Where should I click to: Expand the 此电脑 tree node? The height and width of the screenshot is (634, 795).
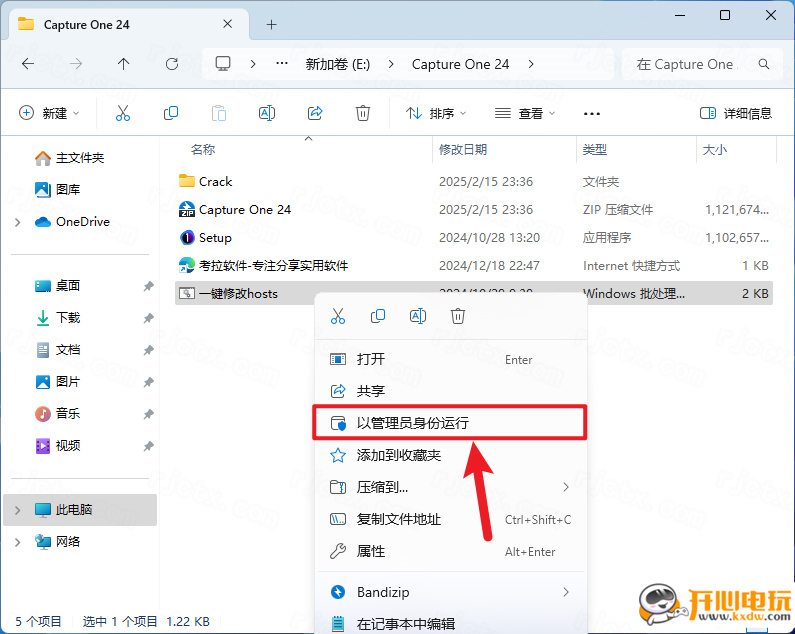click(x=18, y=510)
